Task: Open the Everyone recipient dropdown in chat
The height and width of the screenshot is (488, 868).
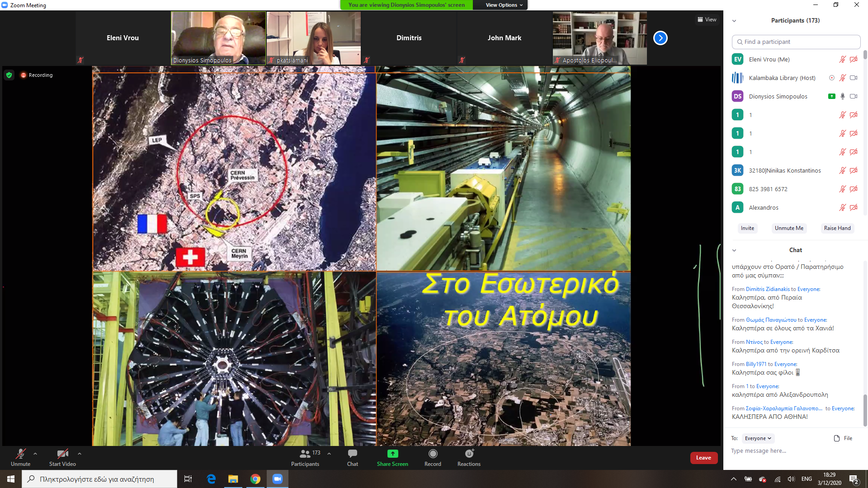Action: 758,438
